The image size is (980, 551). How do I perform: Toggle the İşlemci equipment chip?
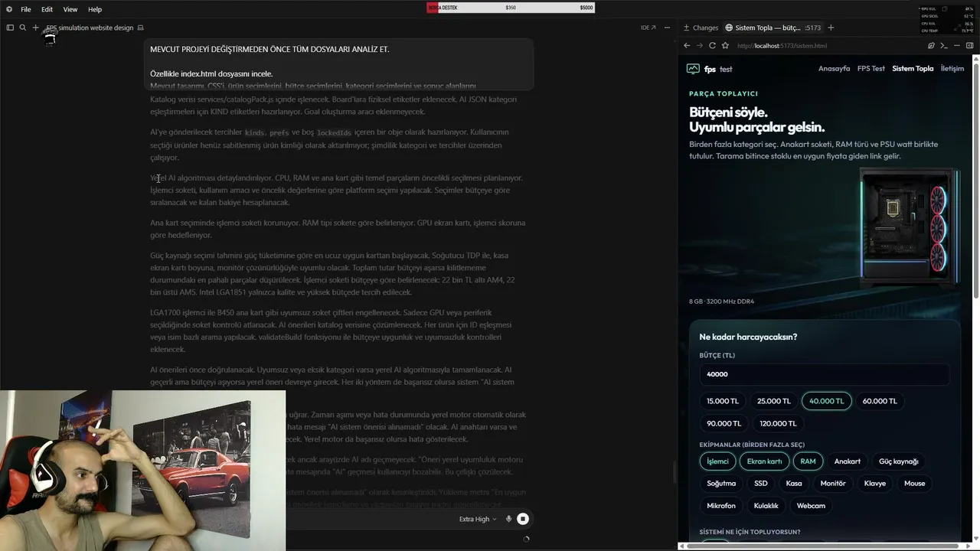[717, 461]
